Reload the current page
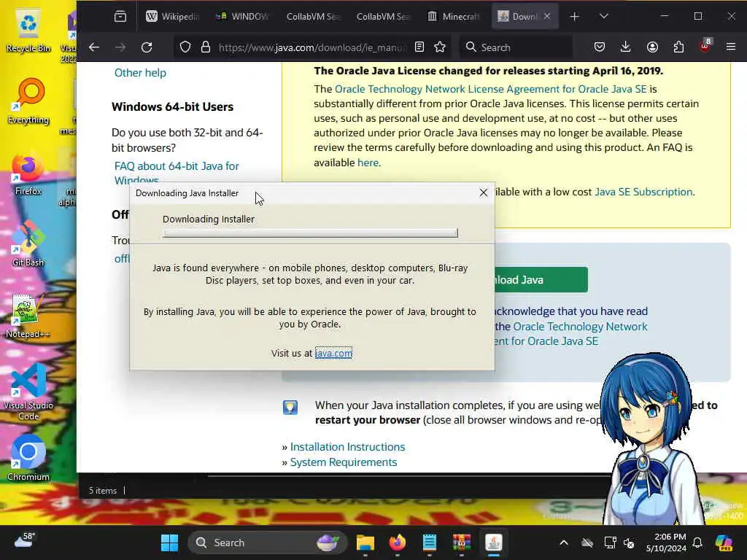 (x=147, y=47)
